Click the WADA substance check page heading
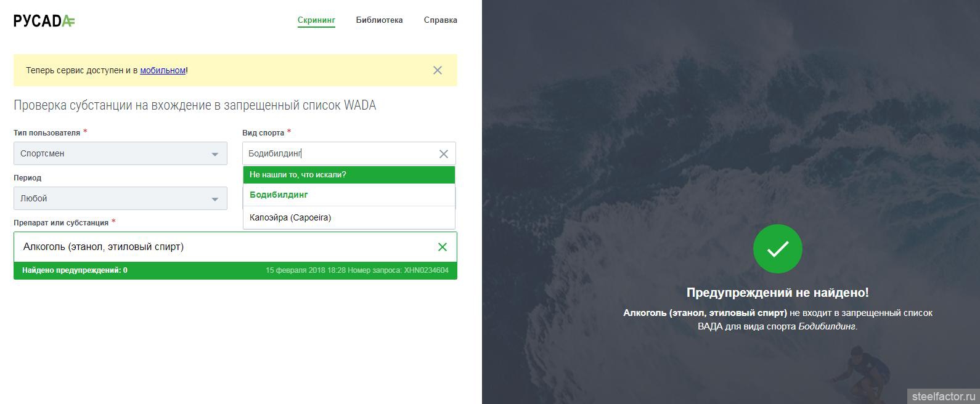The image size is (980, 404). coord(195,105)
